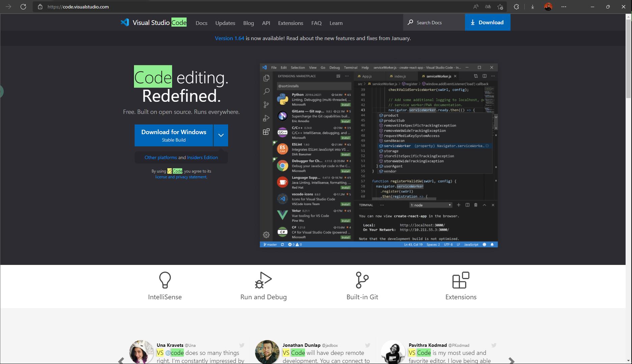Expand the download options dropdown arrow
632x364 pixels.
pos(221,135)
